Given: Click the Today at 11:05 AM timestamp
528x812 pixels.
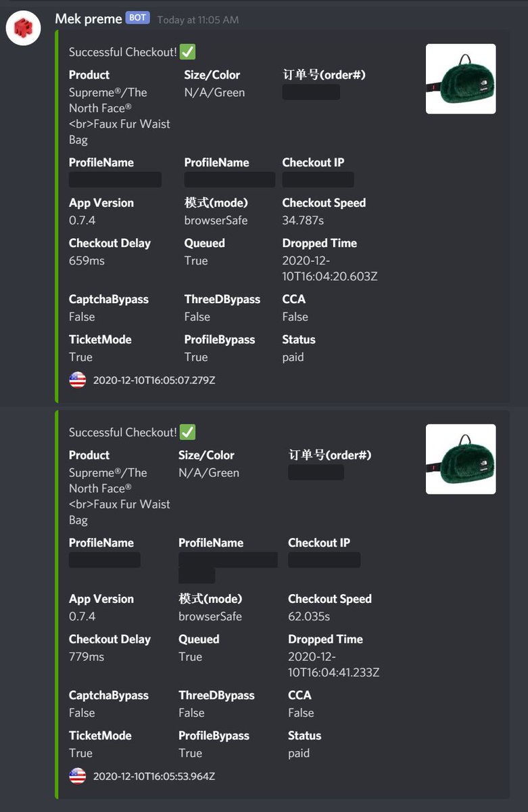Looking at the screenshot, I should coord(198,20).
